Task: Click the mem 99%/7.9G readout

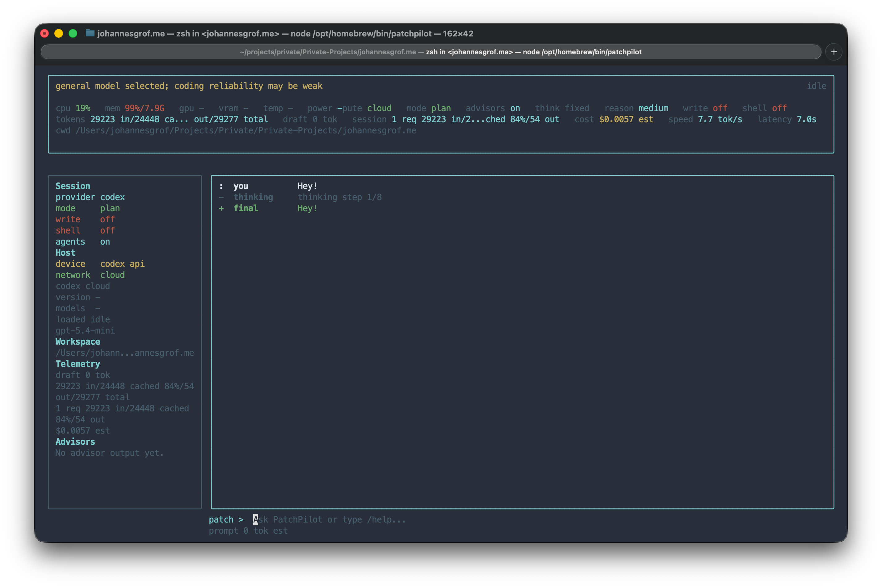Action: (135, 108)
